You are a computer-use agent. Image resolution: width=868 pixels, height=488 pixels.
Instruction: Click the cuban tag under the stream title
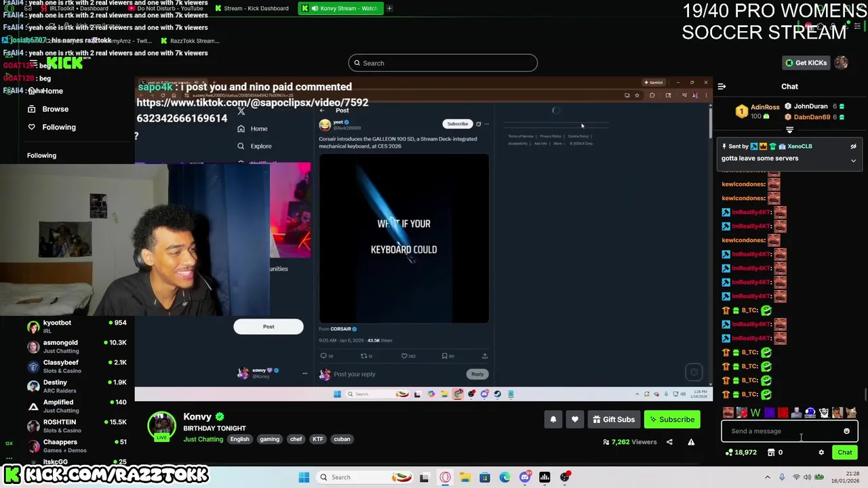(x=342, y=439)
